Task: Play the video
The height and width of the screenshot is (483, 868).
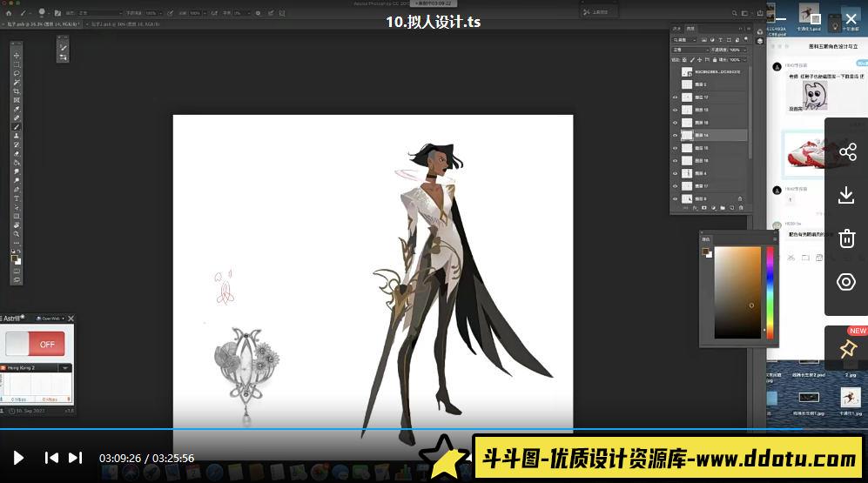Action: (18, 458)
